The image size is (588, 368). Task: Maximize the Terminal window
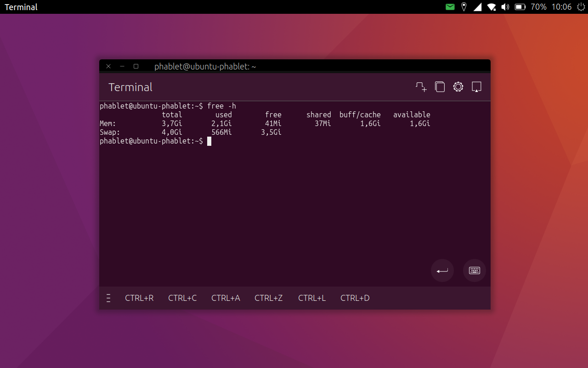click(136, 66)
